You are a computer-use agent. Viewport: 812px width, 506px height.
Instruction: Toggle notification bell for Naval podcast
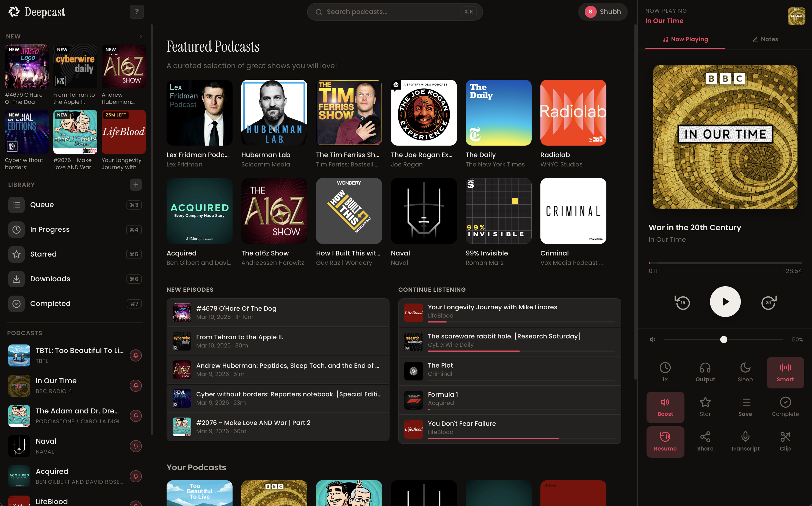136,446
